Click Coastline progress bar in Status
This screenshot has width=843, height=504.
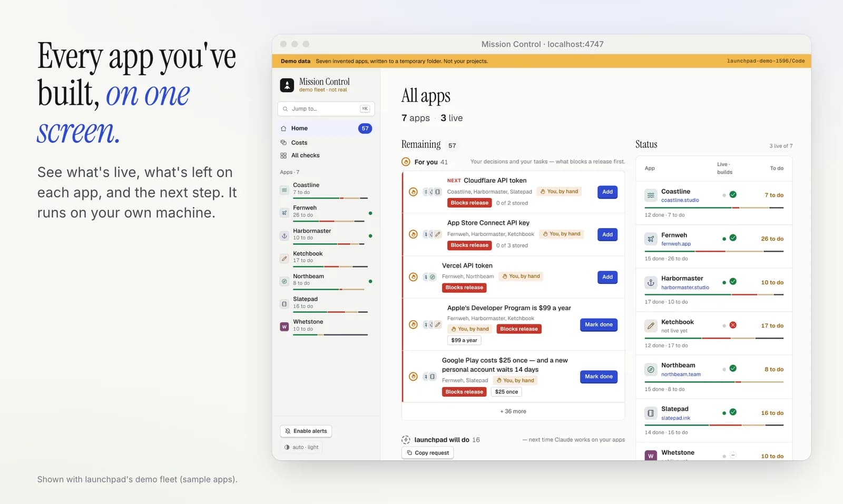(x=714, y=208)
